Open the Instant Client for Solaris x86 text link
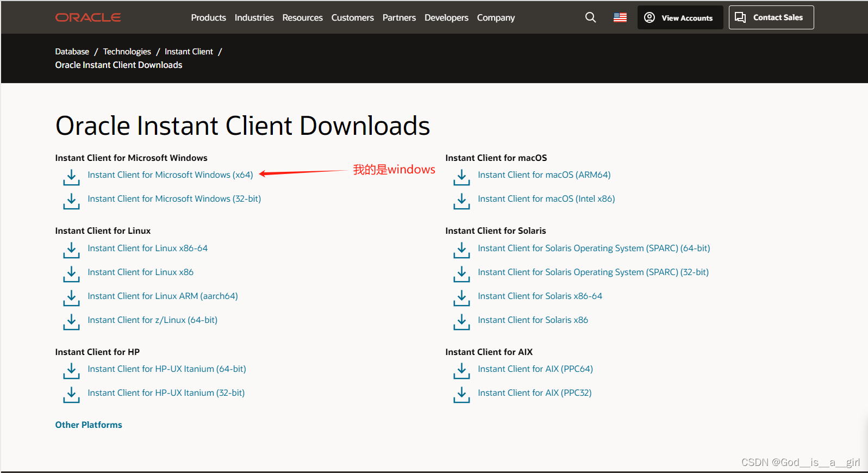Image resolution: width=868 pixels, height=473 pixels. (533, 320)
